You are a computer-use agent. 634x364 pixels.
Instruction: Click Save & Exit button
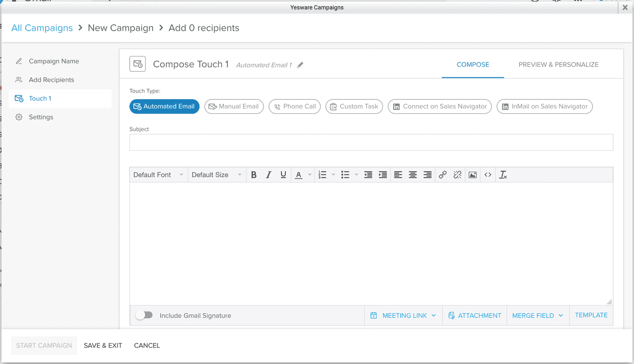[x=103, y=346]
